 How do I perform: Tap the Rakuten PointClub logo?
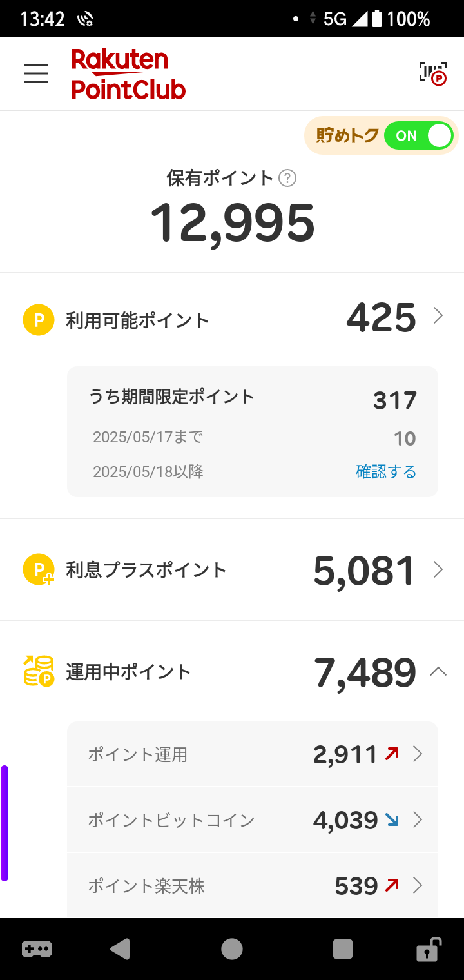[128, 74]
